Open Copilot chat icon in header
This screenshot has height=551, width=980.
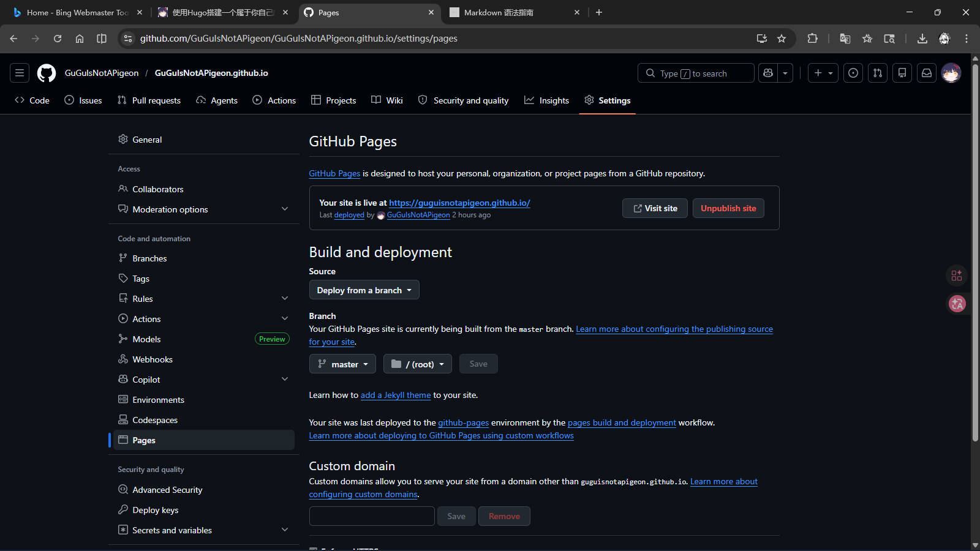coord(768,73)
